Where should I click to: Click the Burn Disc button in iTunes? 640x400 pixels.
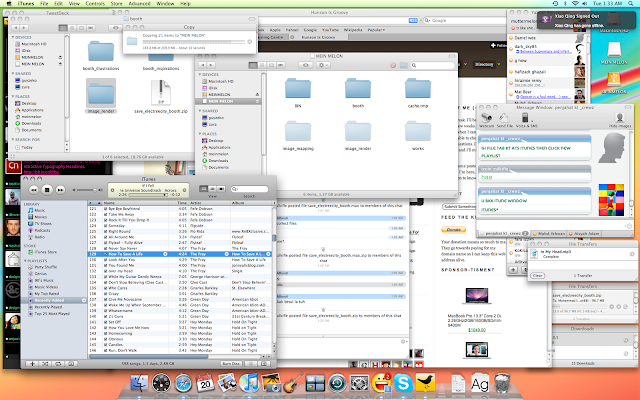click(231, 363)
